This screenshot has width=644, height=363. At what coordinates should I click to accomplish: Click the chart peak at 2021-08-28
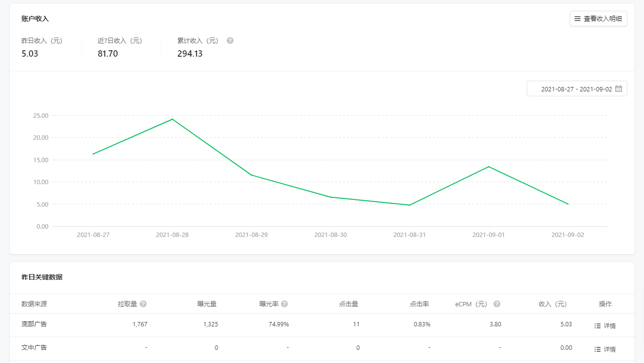tap(172, 119)
